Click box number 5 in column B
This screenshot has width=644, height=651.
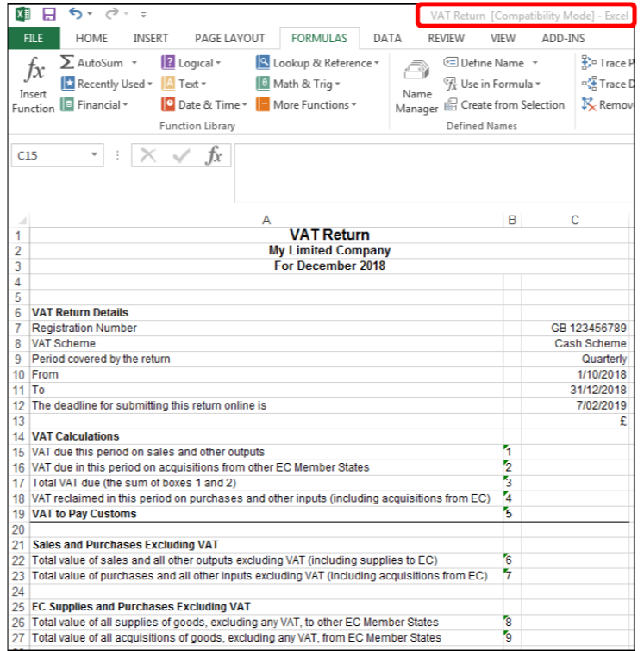coord(512,514)
